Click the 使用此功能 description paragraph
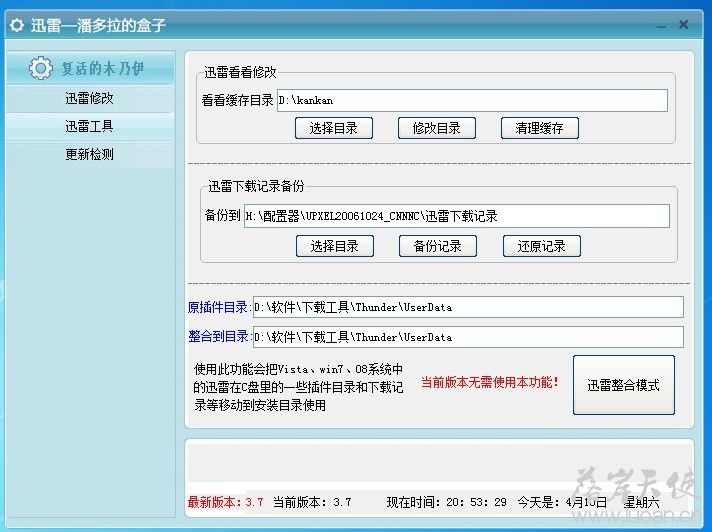This screenshot has width=712, height=532. point(298,387)
